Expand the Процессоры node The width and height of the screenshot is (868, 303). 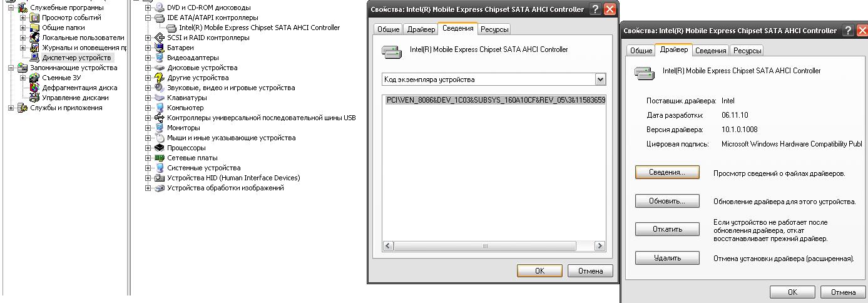pyautogui.click(x=148, y=148)
